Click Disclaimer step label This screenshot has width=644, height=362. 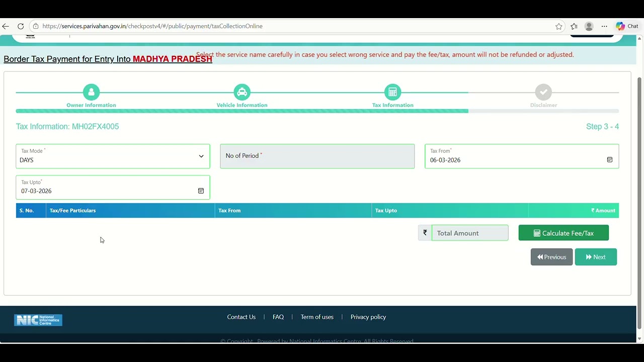coord(543,105)
